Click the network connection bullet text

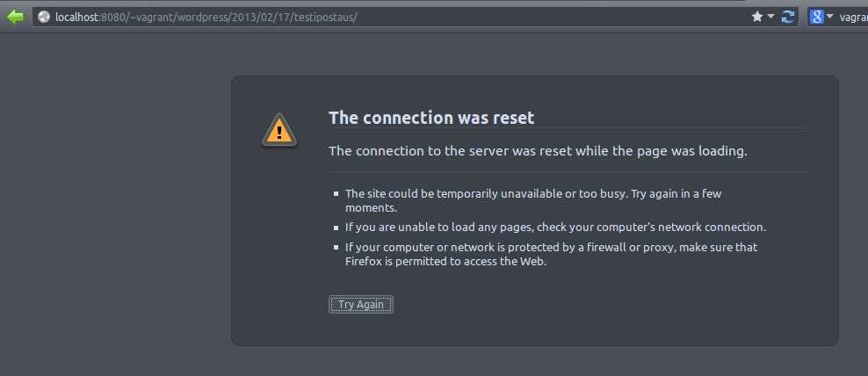click(556, 227)
